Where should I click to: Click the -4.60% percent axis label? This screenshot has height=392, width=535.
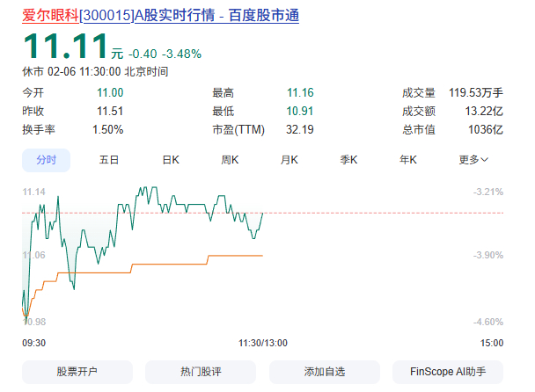click(488, 322)
